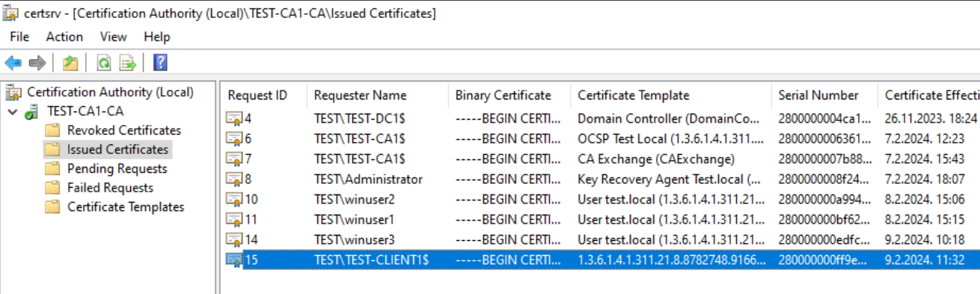Sort by Certificate Template column header
The height and width of the screenshot is (294, 980).
point(670,95)
